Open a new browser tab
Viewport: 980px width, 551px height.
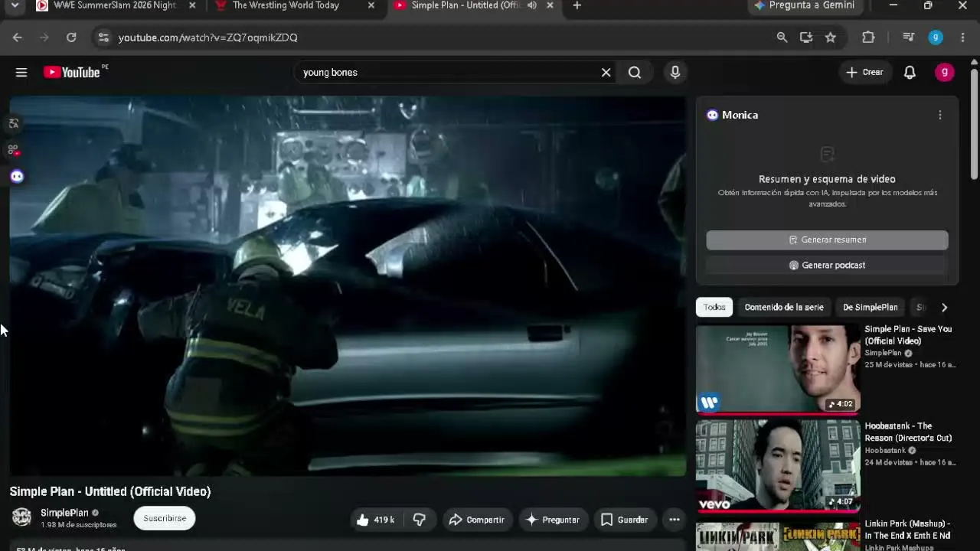pos(577,5)
